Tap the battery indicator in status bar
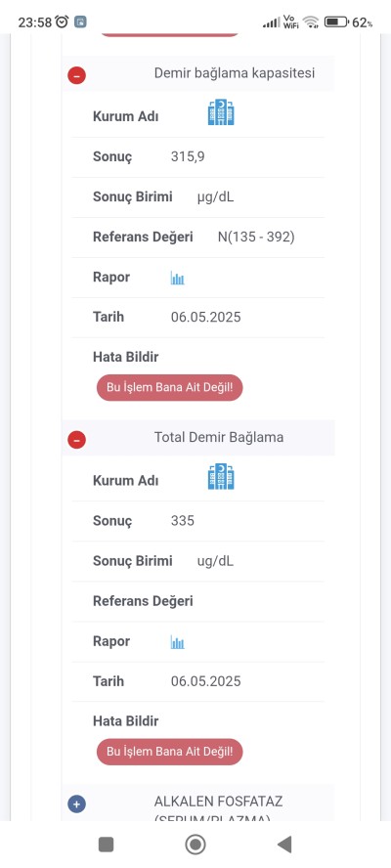Image resolution: width=391 pixels, height=868 pixels. [336, 22]
